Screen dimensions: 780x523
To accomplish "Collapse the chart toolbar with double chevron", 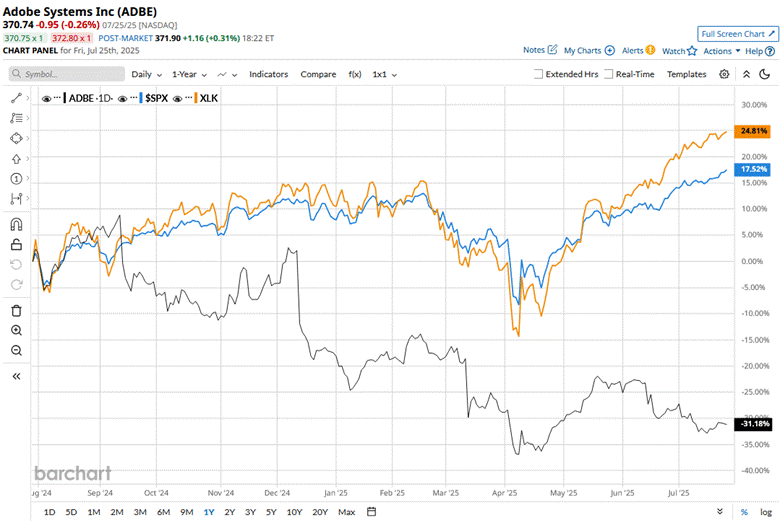I will [x=746, y=74].
